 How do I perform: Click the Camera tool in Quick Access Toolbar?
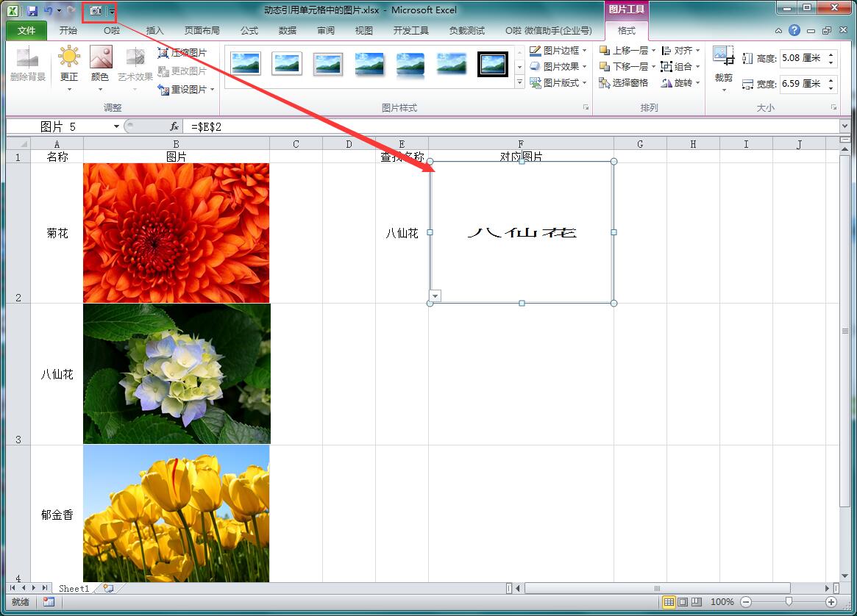click(96, 10)
